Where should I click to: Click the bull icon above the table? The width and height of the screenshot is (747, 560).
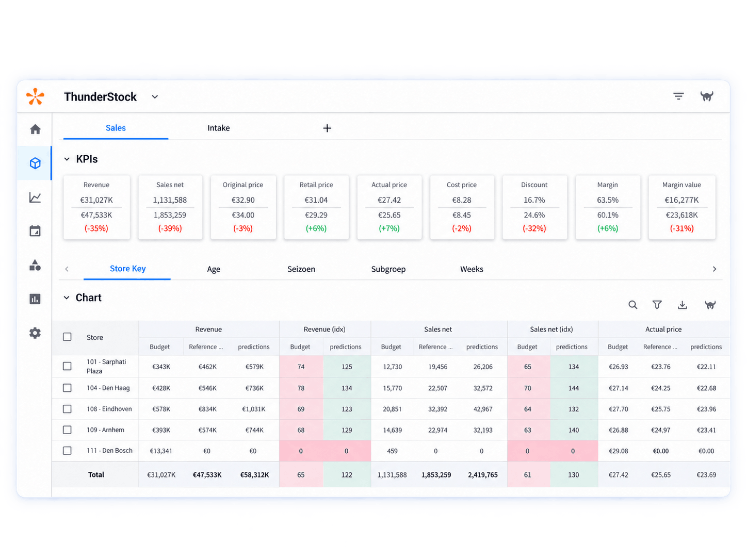710,305
